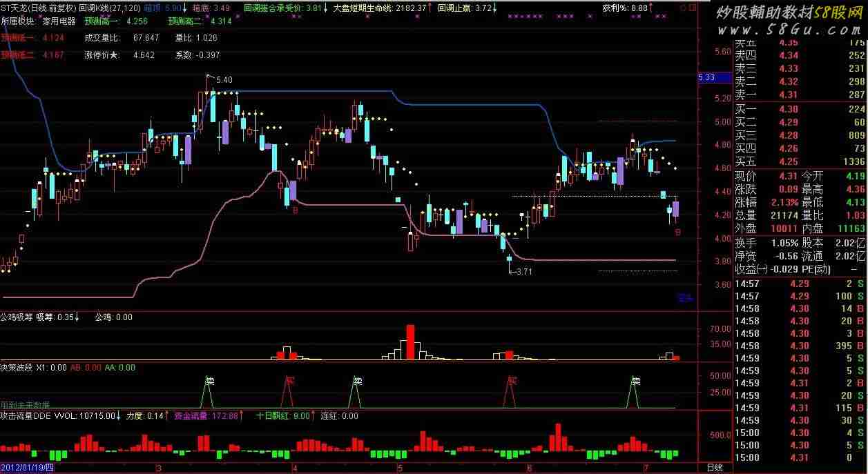868x474 pixels.
Task: Click the 股本 2.02亿 value
Action: pos(833,243)
